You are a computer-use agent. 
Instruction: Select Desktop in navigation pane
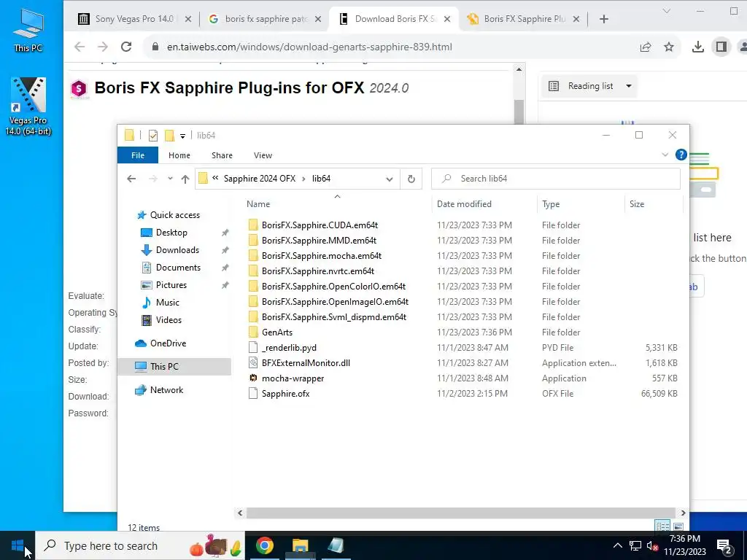click(171, 233)
